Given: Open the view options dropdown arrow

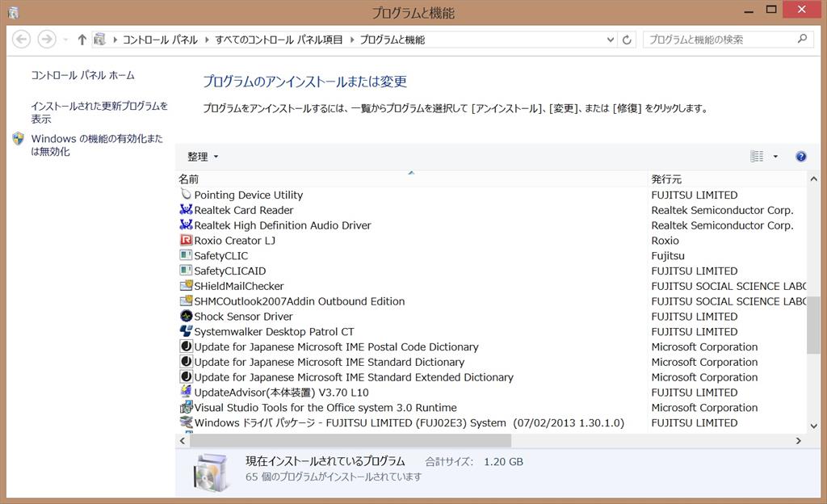Looking at the screenshot, I should coord(775,157).
